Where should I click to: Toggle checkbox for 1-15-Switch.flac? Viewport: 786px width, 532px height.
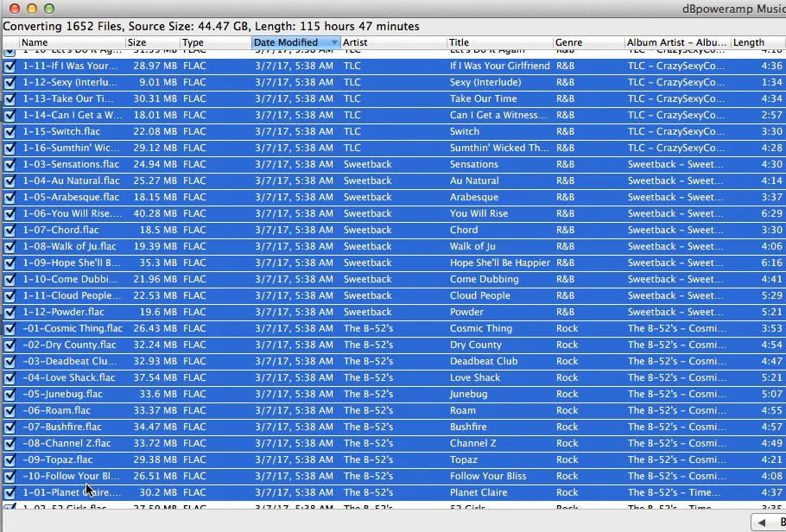tap(10, 132)
